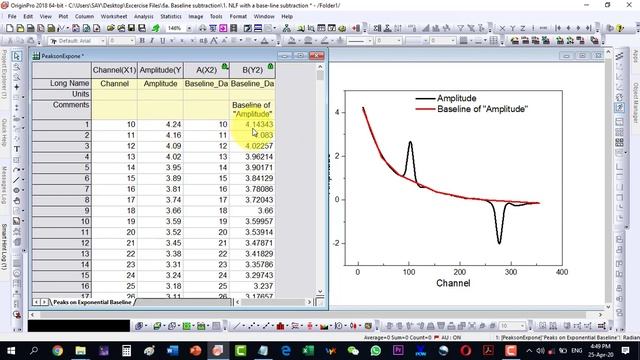Open the notification center in system tray
The width and height of the screenshot is (640, 360).
tap(625, 351)
